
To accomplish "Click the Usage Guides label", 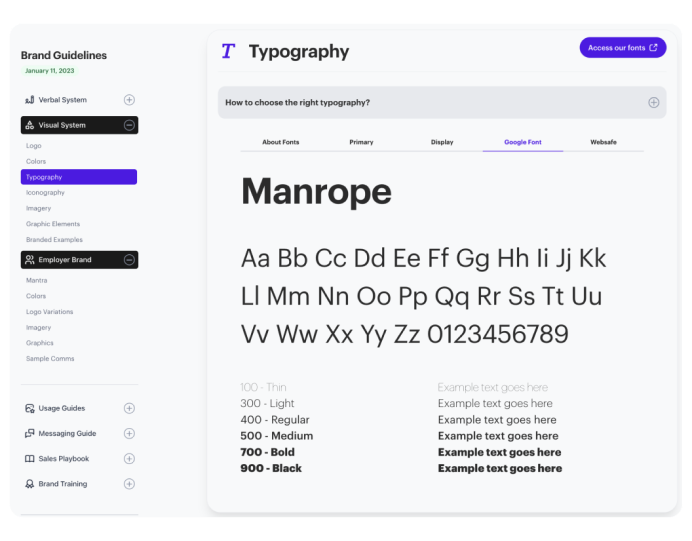I will click(x=62, y=408).
